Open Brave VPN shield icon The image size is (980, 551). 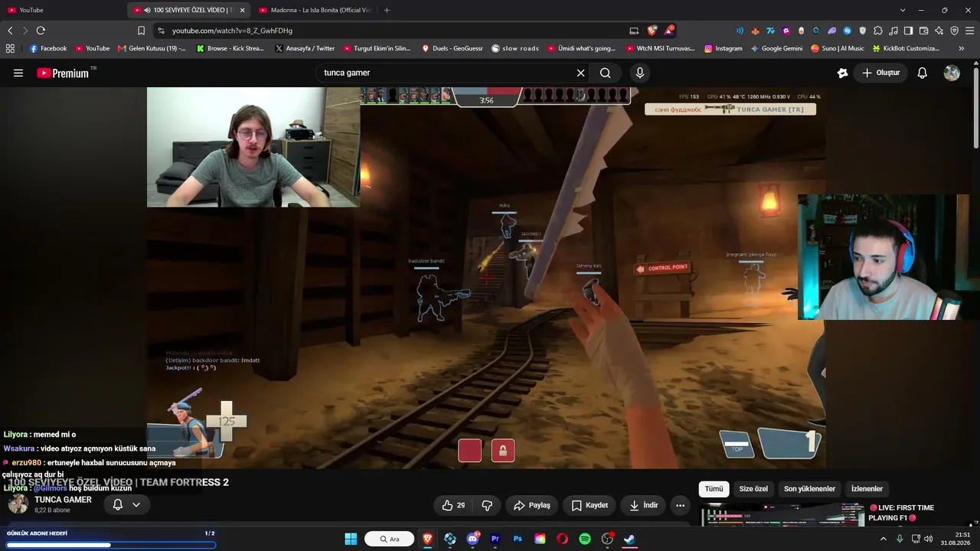[954, 31]
